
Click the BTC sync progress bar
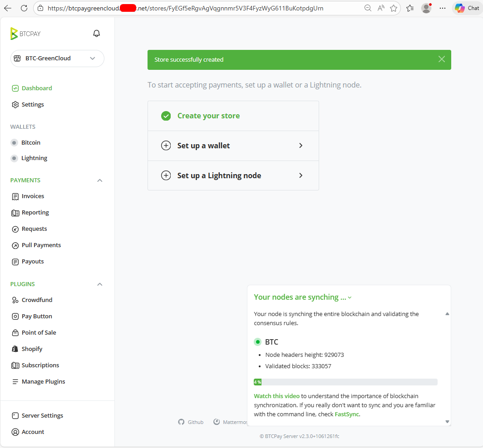[345, 382]
